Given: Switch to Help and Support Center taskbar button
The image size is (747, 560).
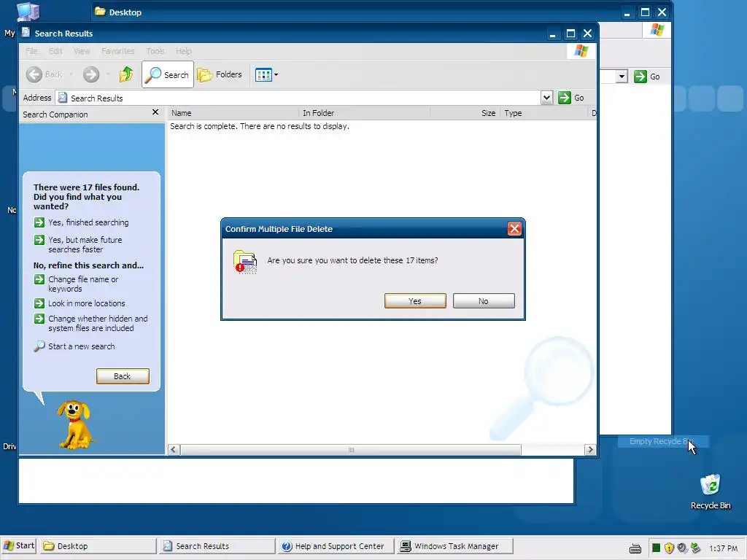Looking at the screenshot, I should (x=336, y=545).
